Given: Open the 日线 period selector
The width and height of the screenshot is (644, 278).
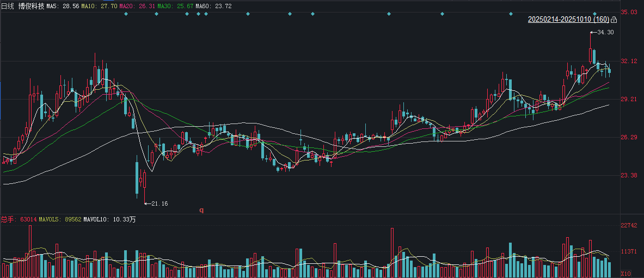Looking at the screenshot, I should (8, 5).
